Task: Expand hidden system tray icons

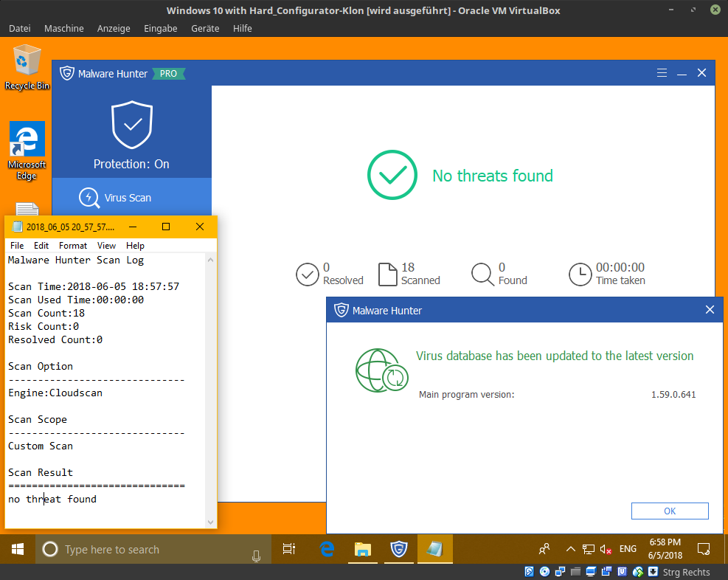Action: [571, 549]
